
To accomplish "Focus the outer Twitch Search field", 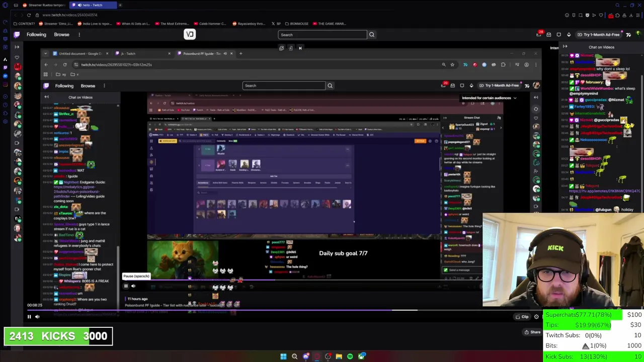I will 323,35.
